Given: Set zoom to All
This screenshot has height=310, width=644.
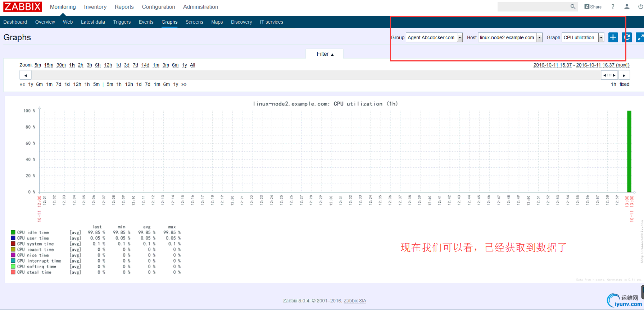Looking at the screenshot, I should 192,65.
